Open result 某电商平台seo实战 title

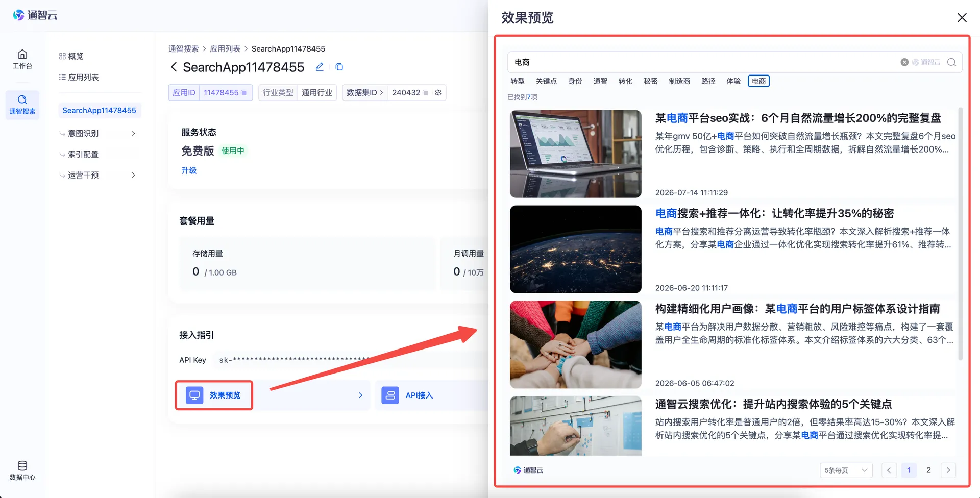pyautogui.click(x=798, y=118)
